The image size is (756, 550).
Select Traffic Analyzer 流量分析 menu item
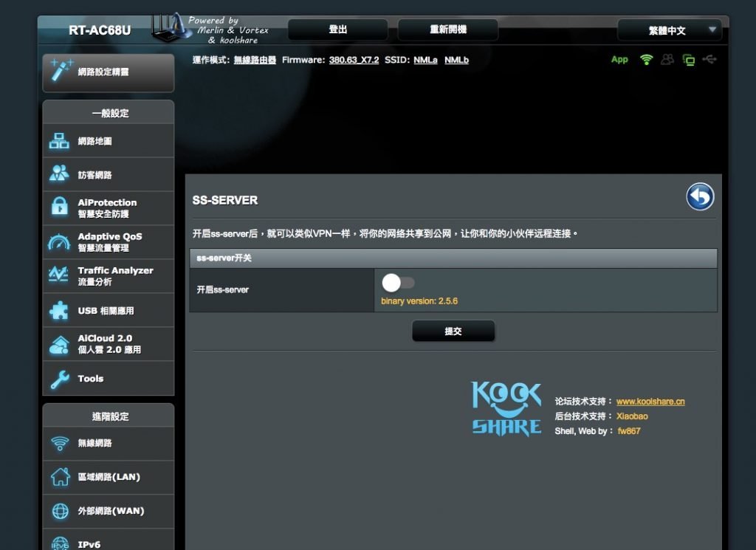pyautogui.click(x=109, y=275)
